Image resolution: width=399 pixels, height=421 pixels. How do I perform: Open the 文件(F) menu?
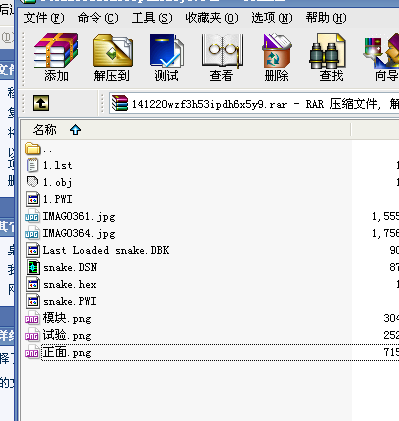[44, 18]
